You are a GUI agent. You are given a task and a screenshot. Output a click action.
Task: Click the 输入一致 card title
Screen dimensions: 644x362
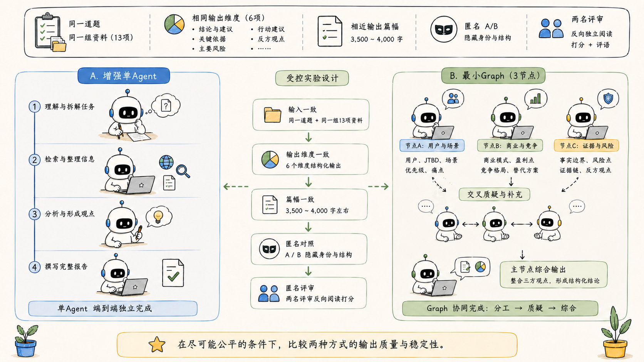tap(302, 110)
